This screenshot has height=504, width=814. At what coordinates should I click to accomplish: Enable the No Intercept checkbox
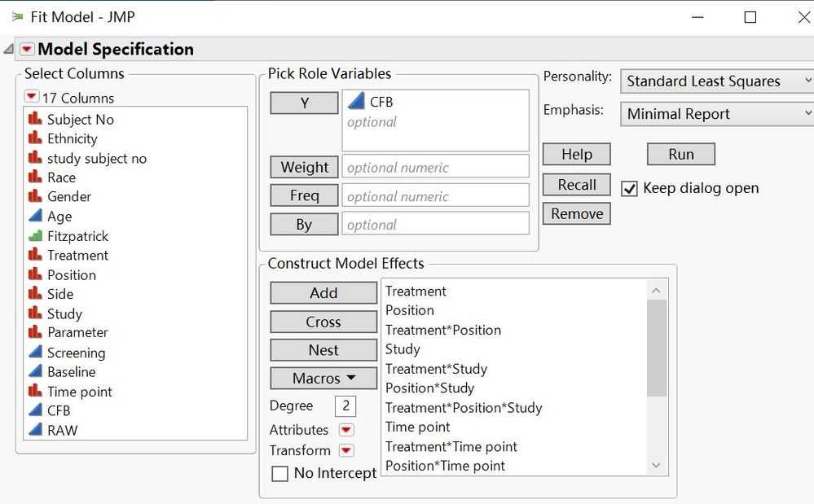click(279, 473)
